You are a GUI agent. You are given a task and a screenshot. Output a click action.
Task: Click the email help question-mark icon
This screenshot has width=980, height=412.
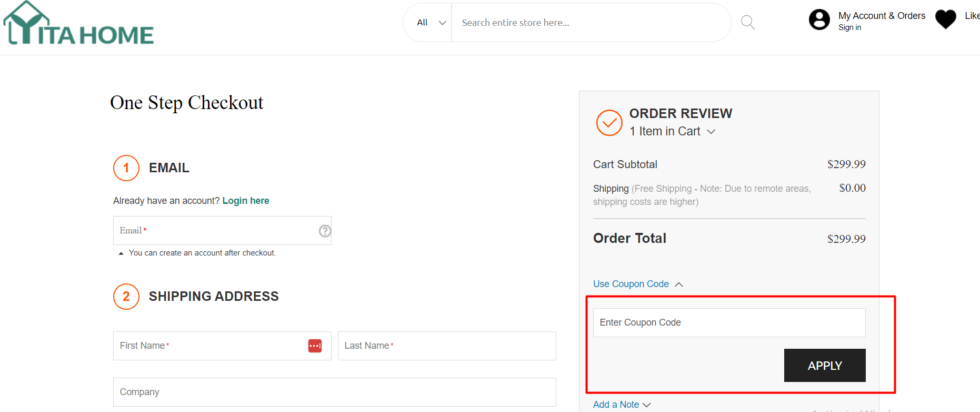coord(325,231)
